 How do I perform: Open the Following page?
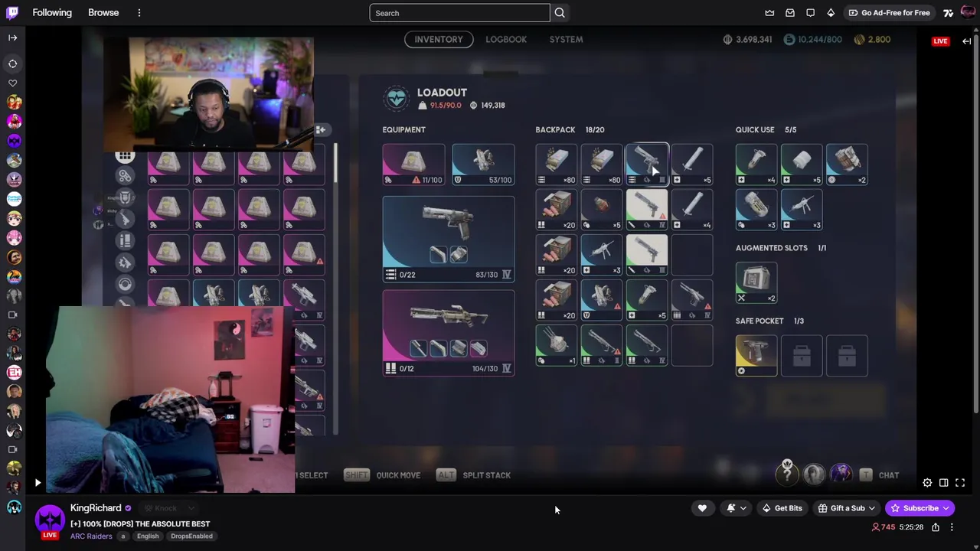[52, 12]
